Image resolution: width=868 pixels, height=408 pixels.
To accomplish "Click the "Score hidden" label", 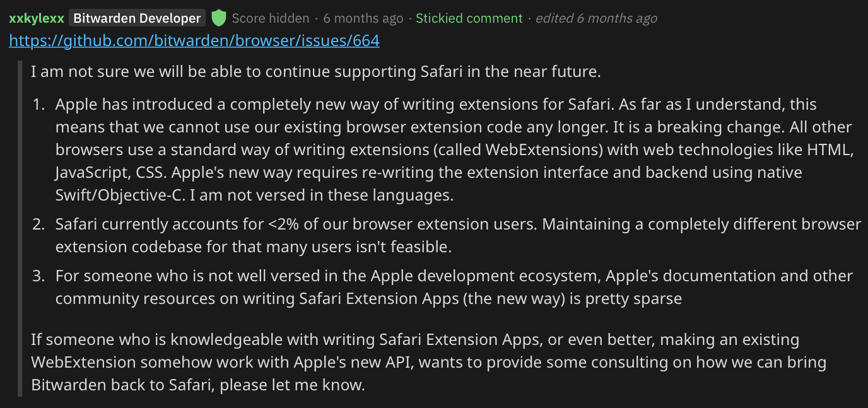I will tap(271, 18).
